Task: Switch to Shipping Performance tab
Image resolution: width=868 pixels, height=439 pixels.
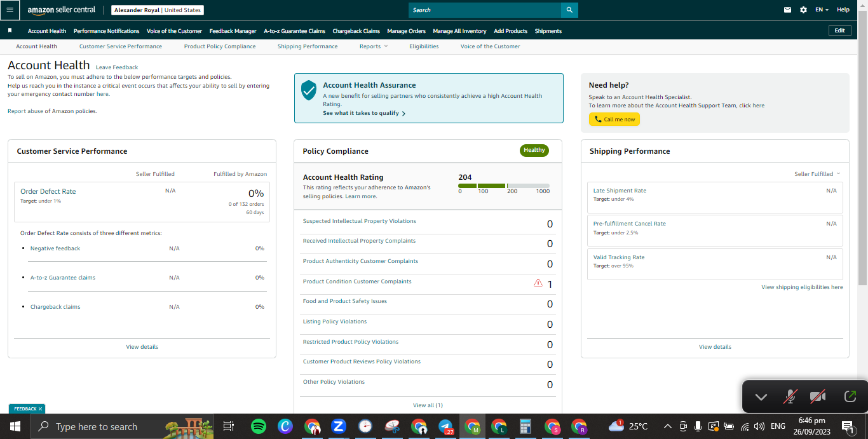Action: (x=308, y=46)
